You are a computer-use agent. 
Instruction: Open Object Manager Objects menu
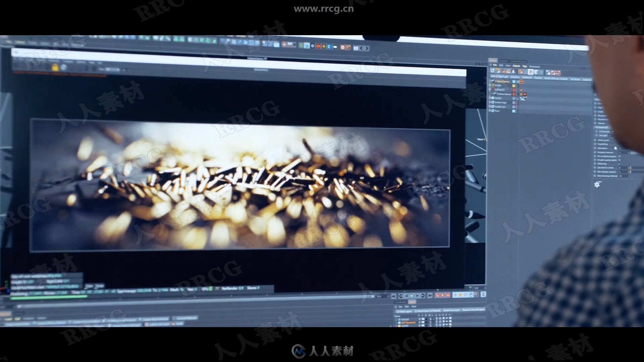(516, 66)
